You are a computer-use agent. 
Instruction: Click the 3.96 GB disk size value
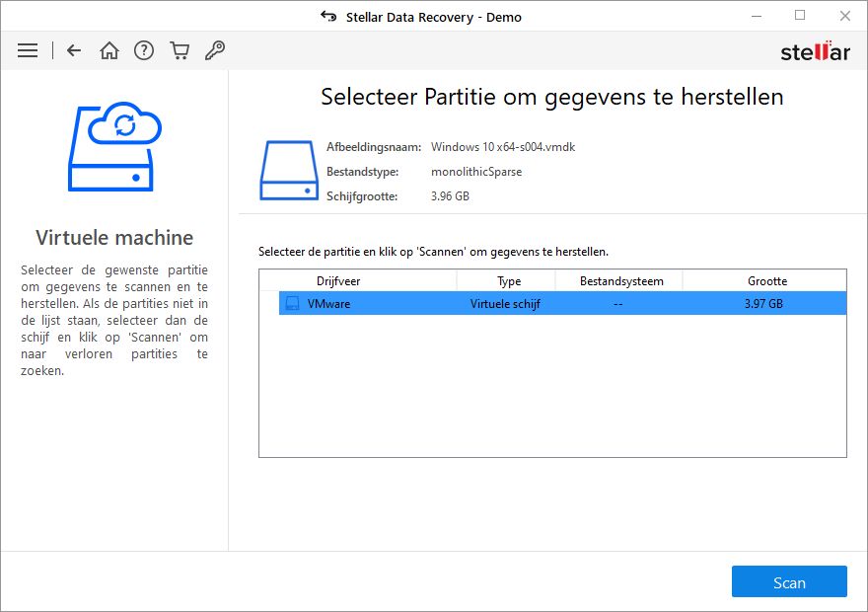(x=450, y=196)
